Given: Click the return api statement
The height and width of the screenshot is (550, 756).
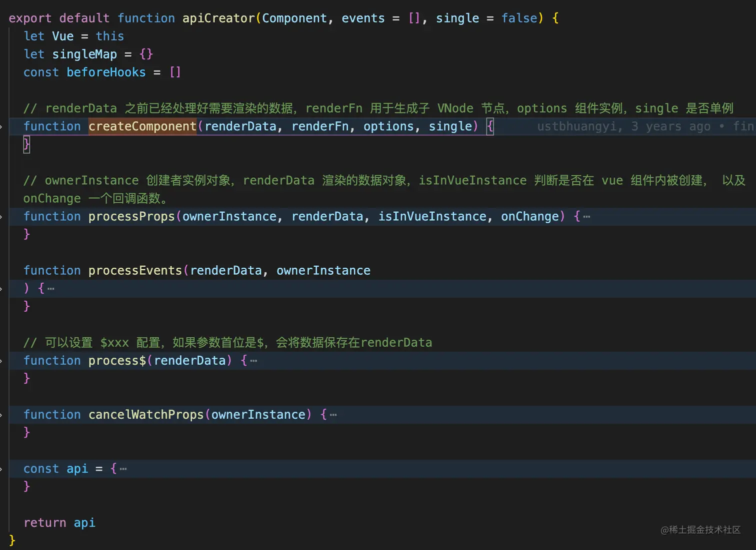Looking at the screenshot, I should coord(59,523).
